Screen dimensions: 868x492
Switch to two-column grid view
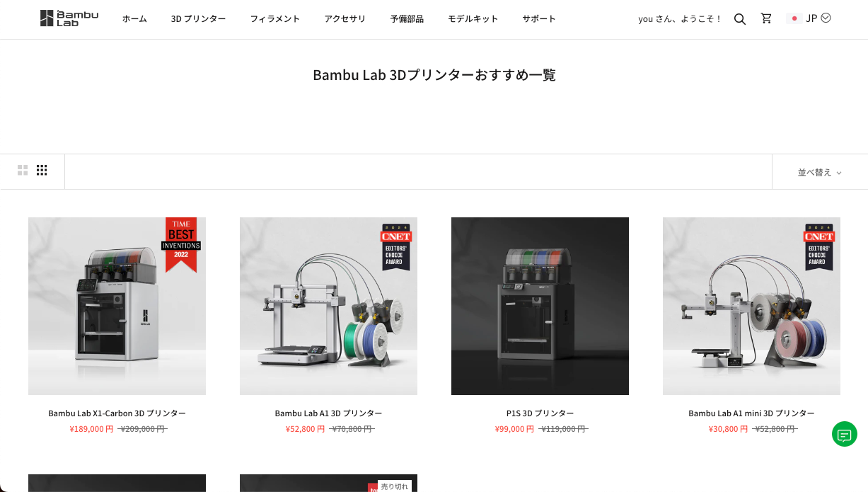tap(23, 170)
